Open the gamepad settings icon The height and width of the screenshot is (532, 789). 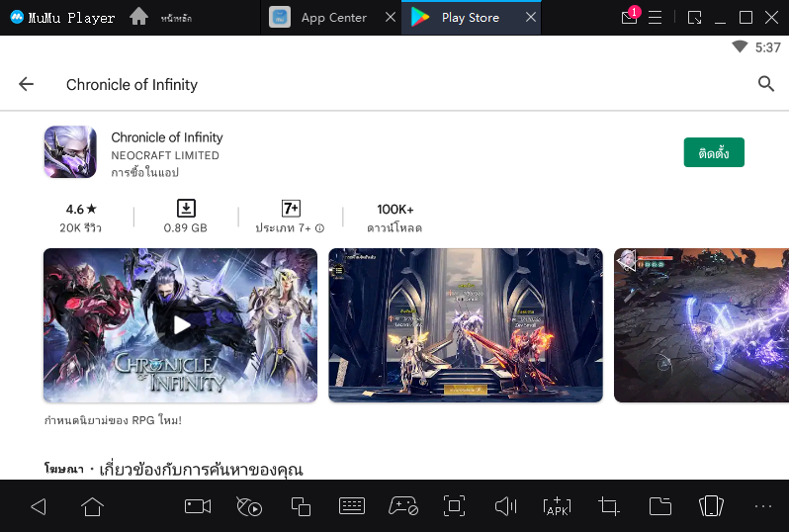(402, 506)
